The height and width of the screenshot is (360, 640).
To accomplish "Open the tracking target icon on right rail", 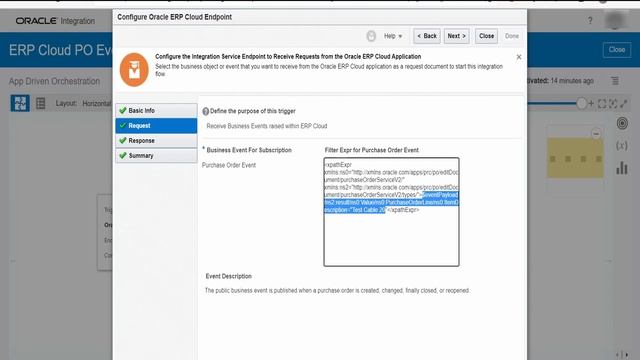I will click(x=622, y=123).
